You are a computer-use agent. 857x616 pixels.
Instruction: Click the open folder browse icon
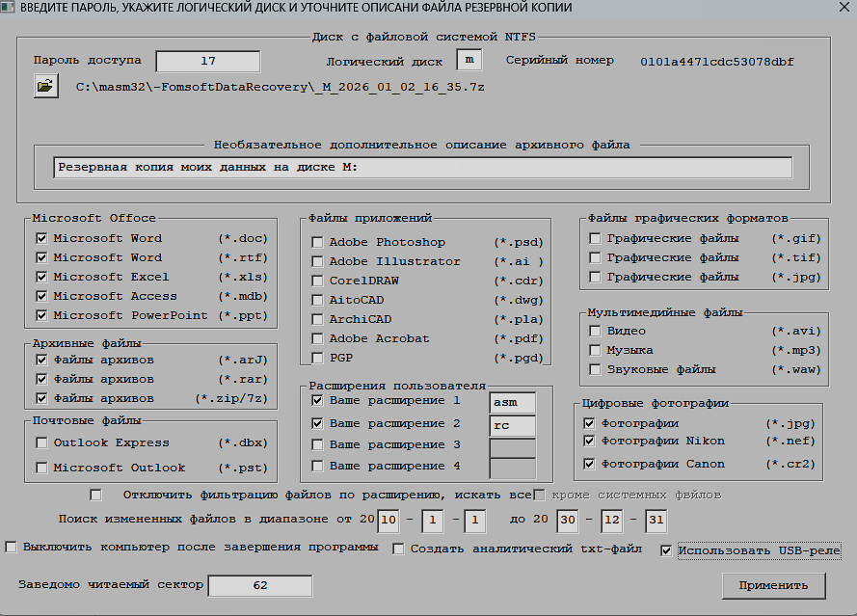pyautogui.click(x=45, y=87)
